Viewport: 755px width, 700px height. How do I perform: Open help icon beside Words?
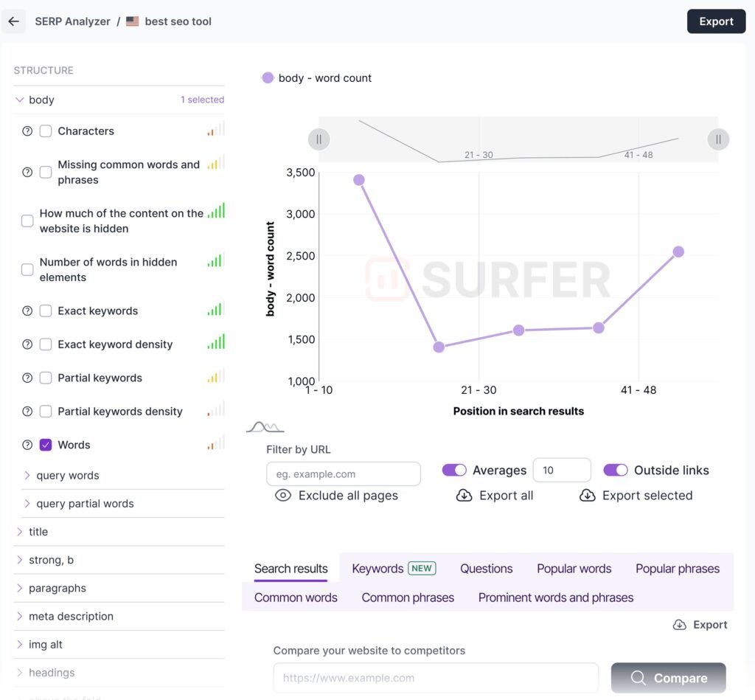[27, 445]
